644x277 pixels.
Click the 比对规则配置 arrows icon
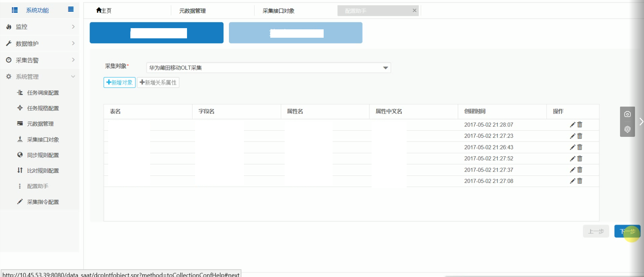(x=20, y=170)
